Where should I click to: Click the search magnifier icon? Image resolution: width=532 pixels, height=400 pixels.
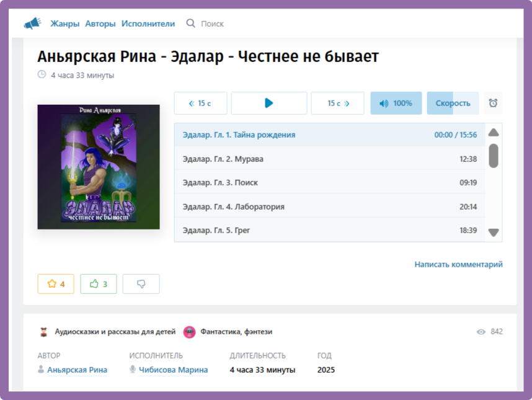(x=191, y=24)
